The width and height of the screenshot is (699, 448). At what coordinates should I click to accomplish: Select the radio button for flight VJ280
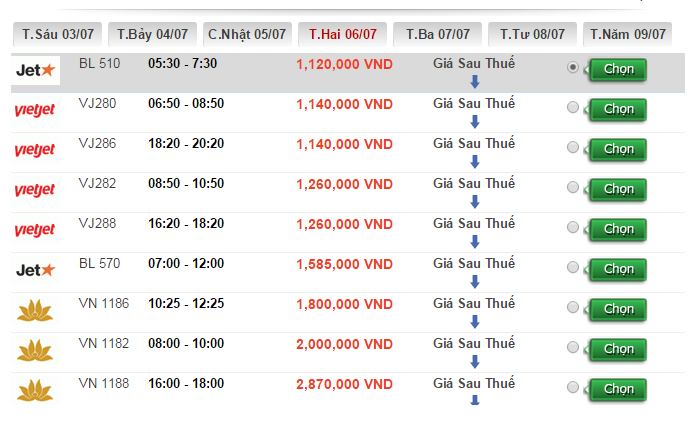[573, 108]
